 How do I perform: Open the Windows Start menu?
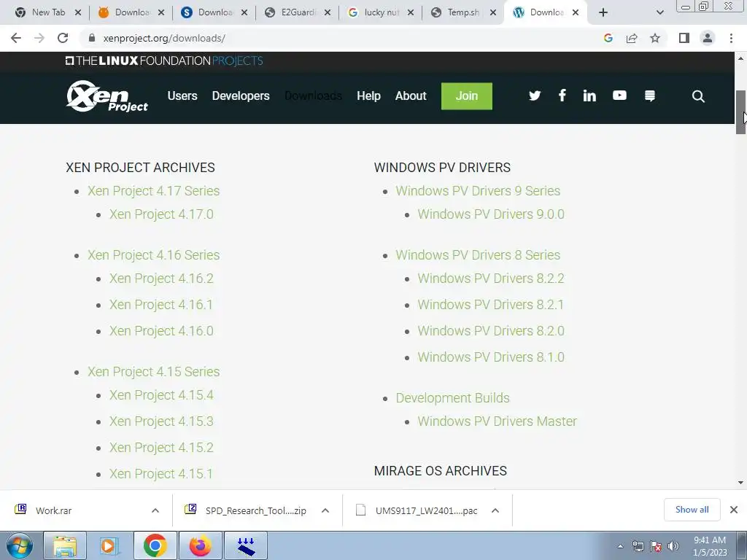coord(18,545)
